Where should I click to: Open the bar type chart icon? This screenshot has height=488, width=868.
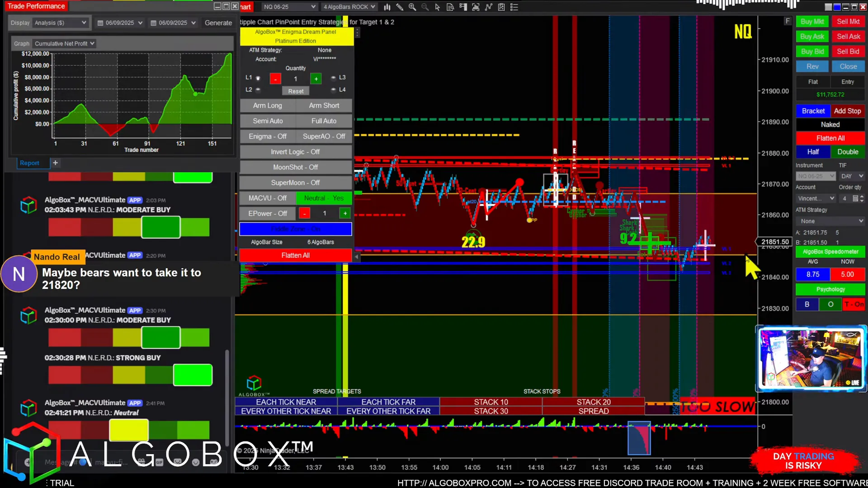[387, 7]
